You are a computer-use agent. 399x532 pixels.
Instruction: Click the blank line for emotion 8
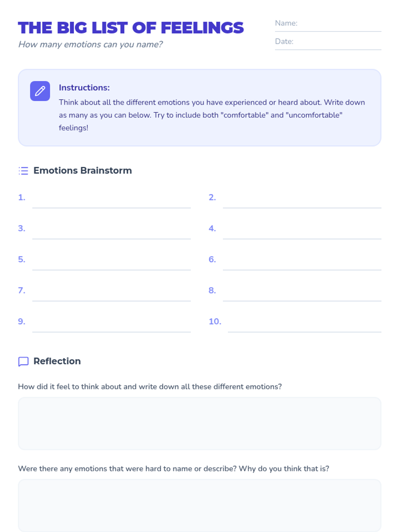(x=302, y=294)
